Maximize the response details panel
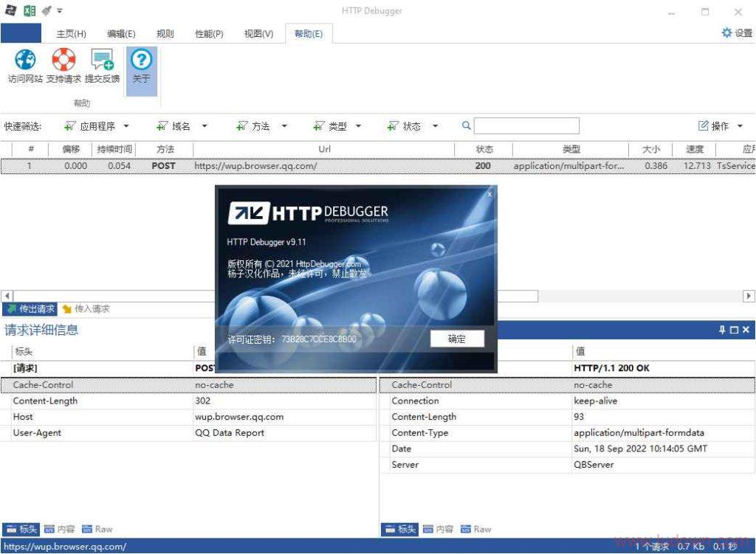The image size is (756, 554). [x=734, y=330]
